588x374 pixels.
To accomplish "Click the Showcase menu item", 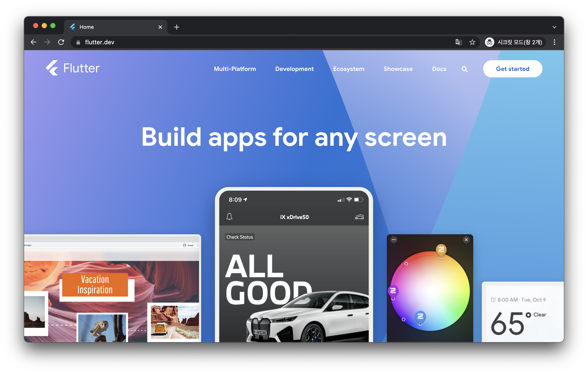I will [x=398, y=69].
